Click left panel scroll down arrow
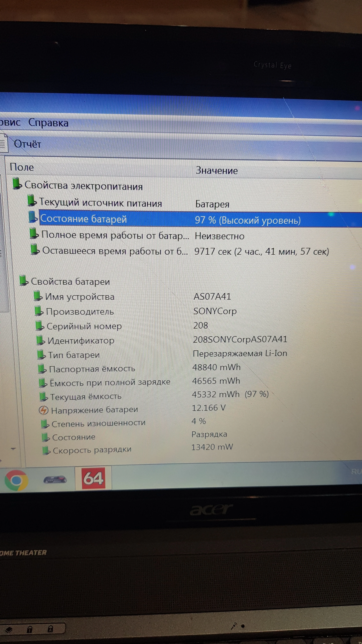The height and width of the screenshot is (644, 362). pos(14,449)
